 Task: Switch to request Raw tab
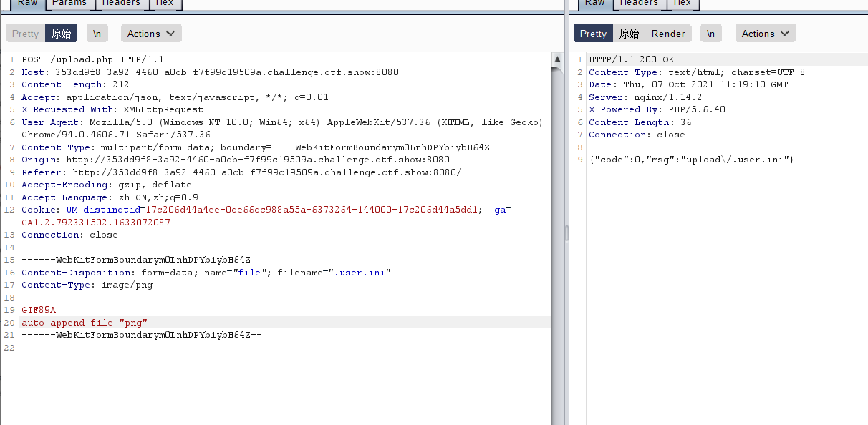27,4
